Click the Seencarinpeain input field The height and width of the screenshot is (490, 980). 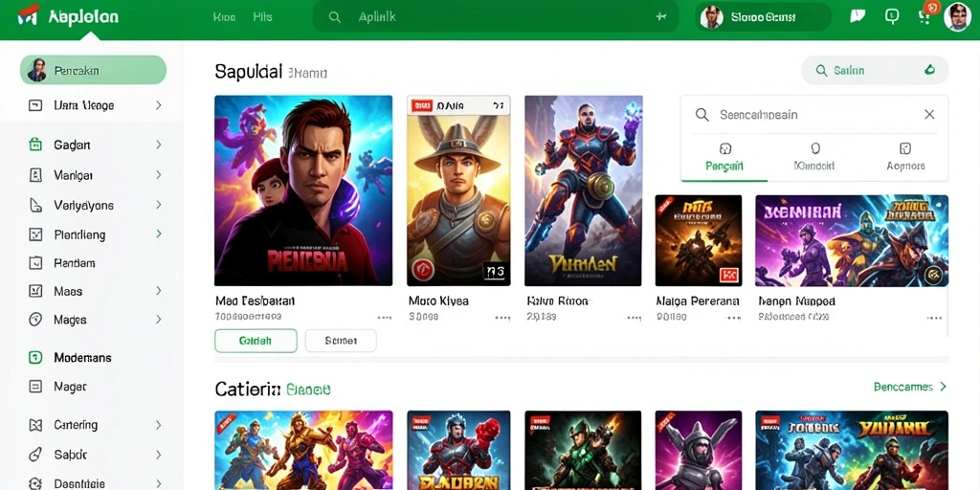(x=815, y=115)
